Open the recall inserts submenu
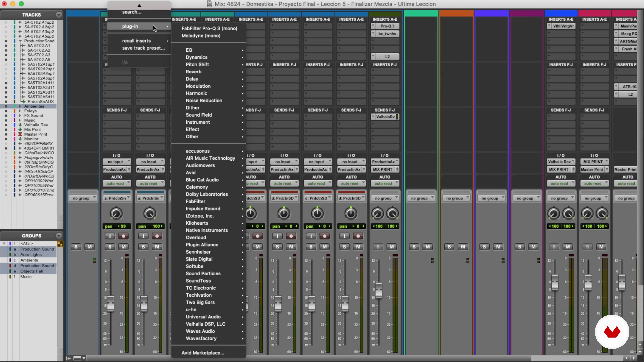The width and height of the screenshot is (644, 362). tap(139, 41)
